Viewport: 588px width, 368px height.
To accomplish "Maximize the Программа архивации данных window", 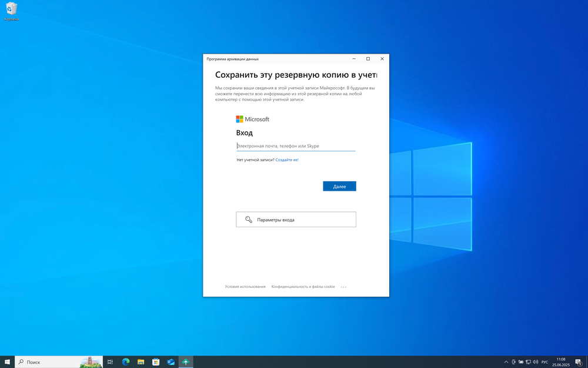I will [368, 59].
